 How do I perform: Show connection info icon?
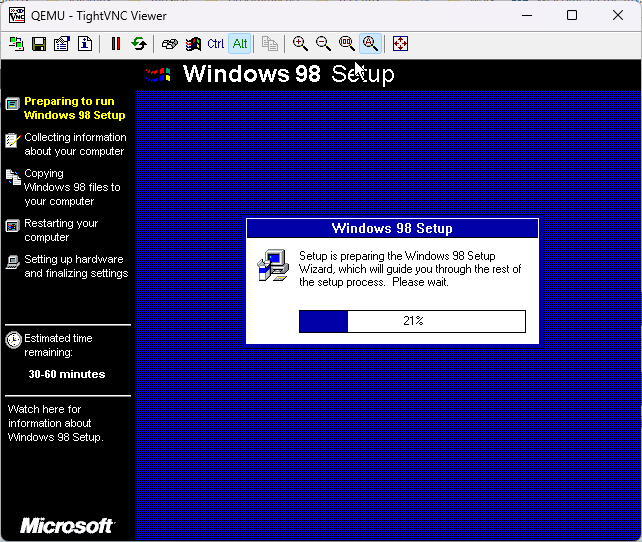[85, 44]
